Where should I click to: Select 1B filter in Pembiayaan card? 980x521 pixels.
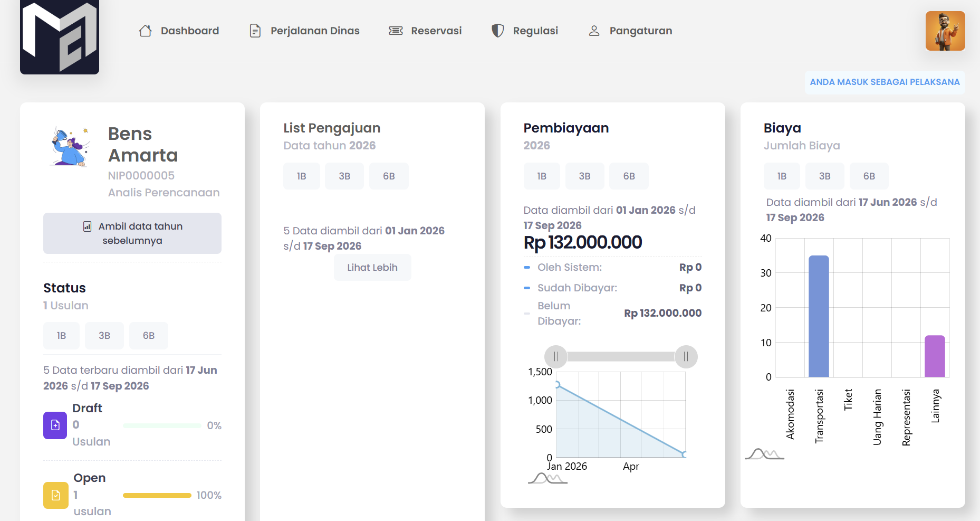(542, 176)
